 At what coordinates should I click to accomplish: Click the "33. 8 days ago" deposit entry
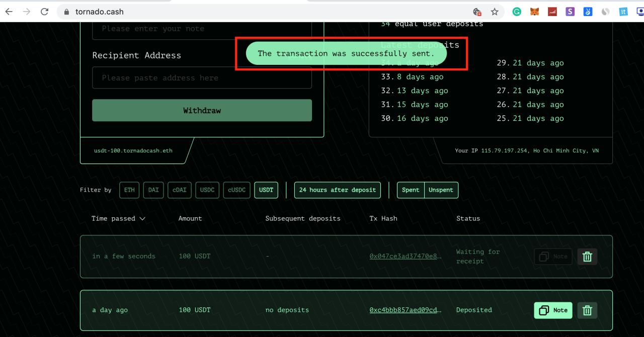click(x=412, y=77)
